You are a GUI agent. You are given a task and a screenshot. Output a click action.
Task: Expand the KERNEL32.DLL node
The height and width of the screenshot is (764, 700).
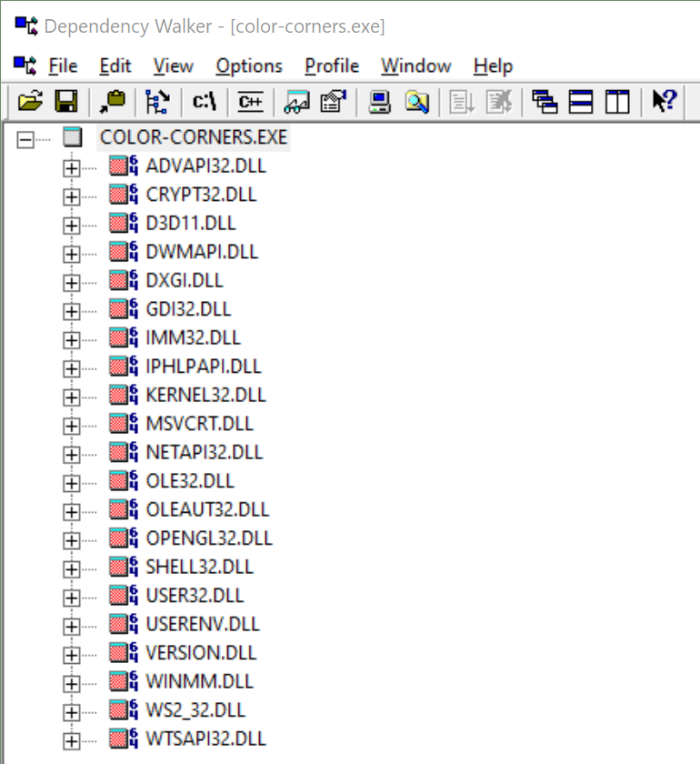coord(71,397)
